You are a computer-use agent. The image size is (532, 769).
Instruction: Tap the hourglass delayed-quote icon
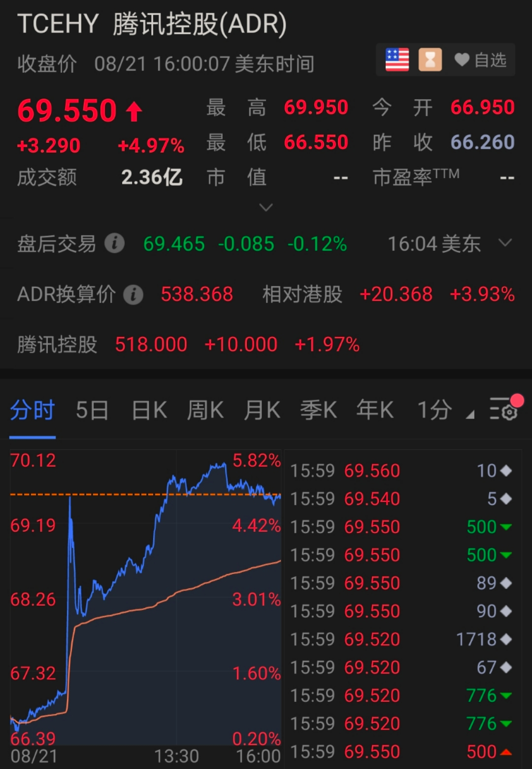[x=430, y=60]
